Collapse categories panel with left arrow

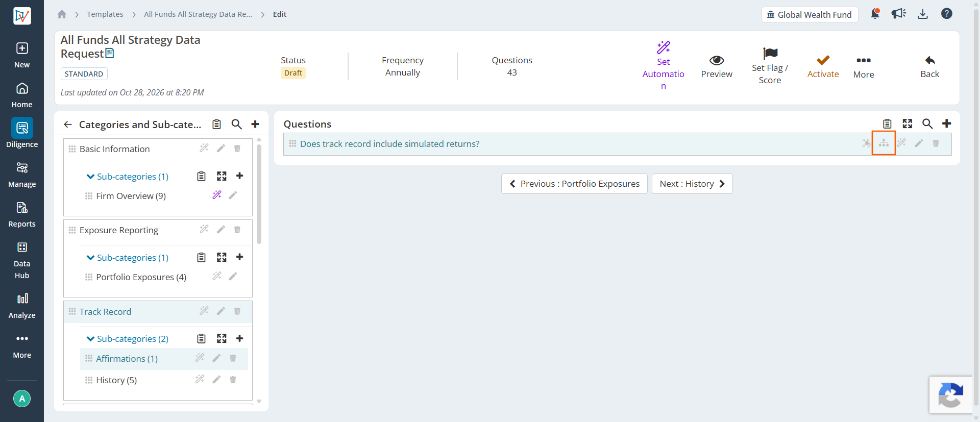(x=68, y=124)
